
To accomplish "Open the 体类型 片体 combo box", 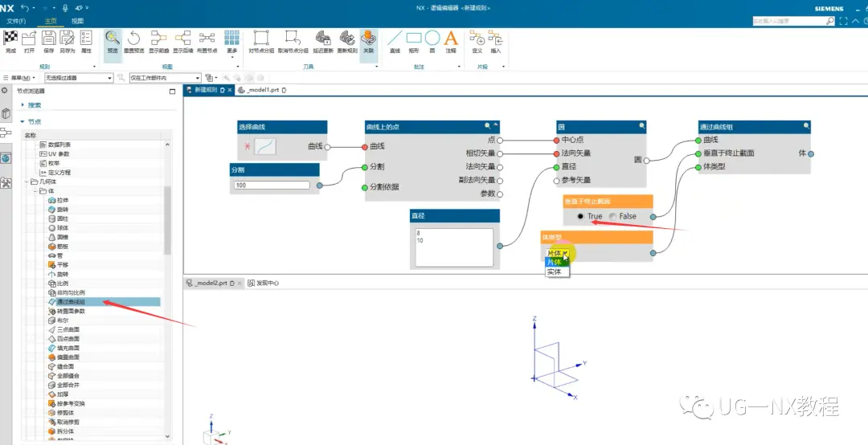I will tap(558, 253).
